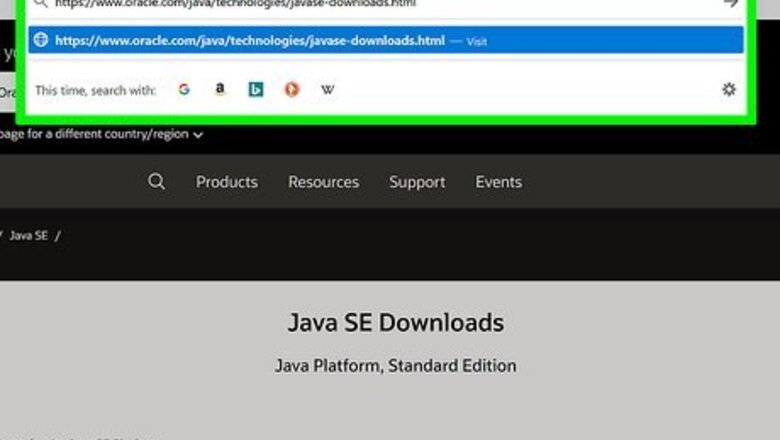Open the Resources menu
780x440 pixels.
point(323,182)
